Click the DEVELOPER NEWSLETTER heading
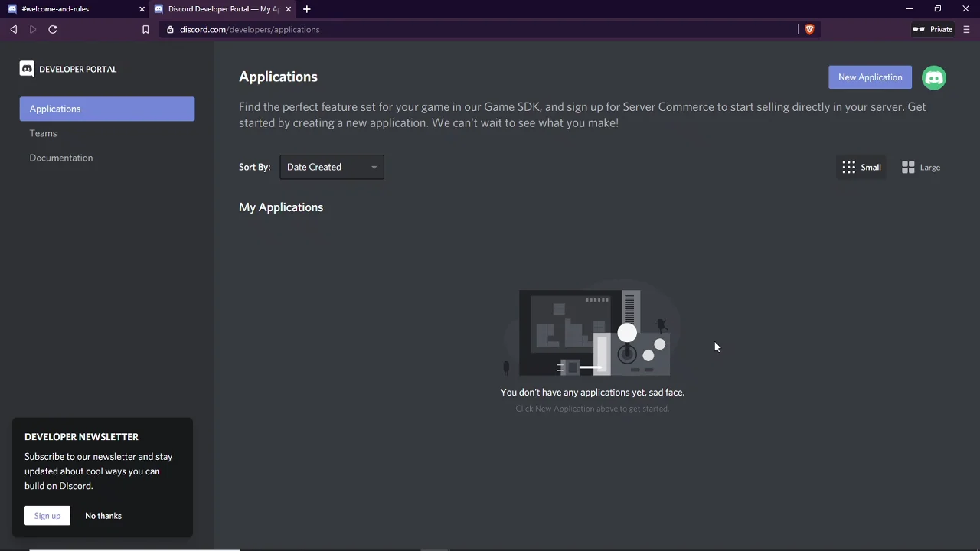 click(x=81, y=437)
